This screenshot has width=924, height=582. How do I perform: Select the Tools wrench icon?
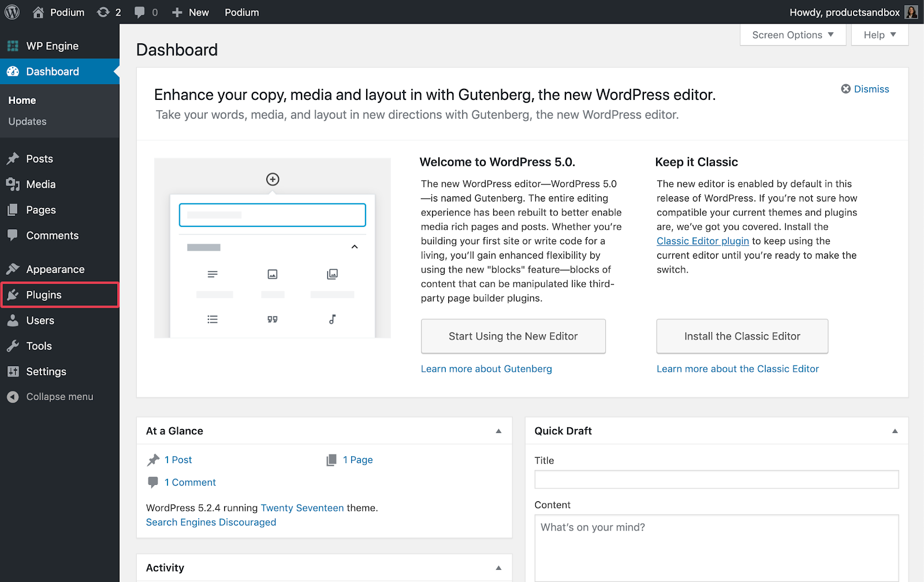(x=13, y=345)
